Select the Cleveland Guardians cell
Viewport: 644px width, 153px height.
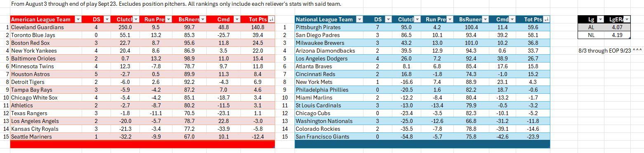click(46, 27)
